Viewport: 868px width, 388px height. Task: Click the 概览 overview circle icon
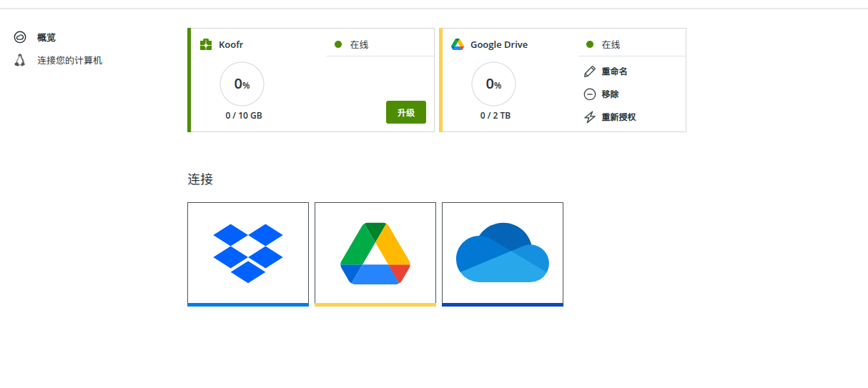(x=20, y=38)
